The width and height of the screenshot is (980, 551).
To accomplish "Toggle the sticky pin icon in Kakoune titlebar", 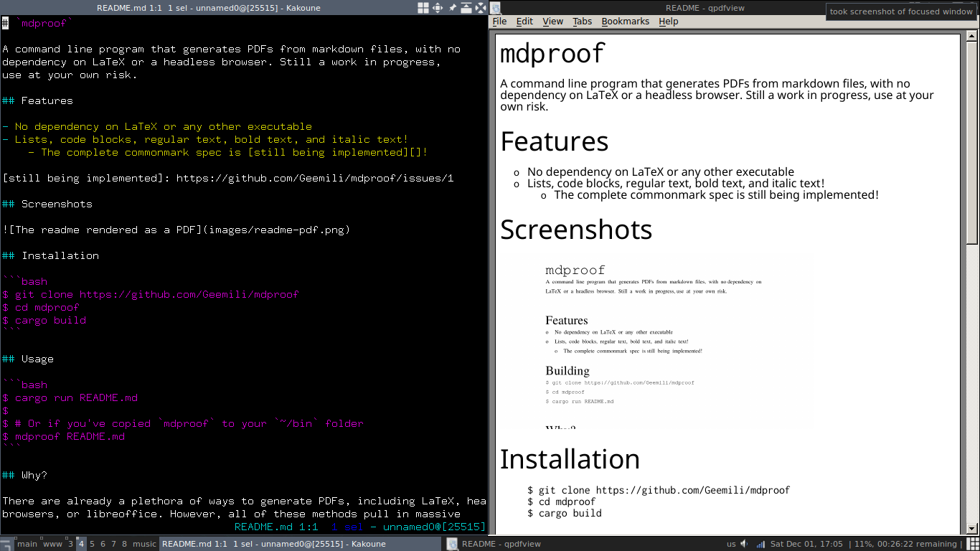I will (453, 8).
